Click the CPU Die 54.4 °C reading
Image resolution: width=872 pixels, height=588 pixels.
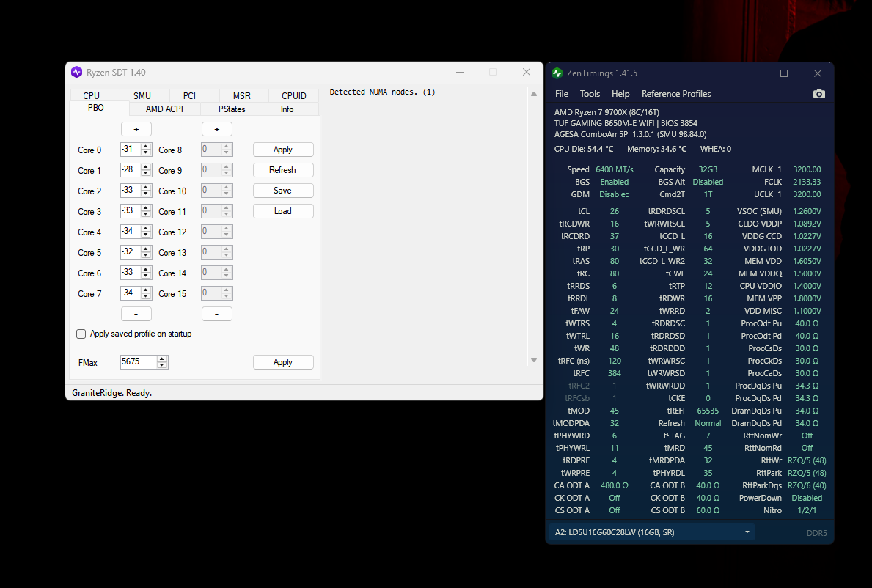(x=584, y=149)
